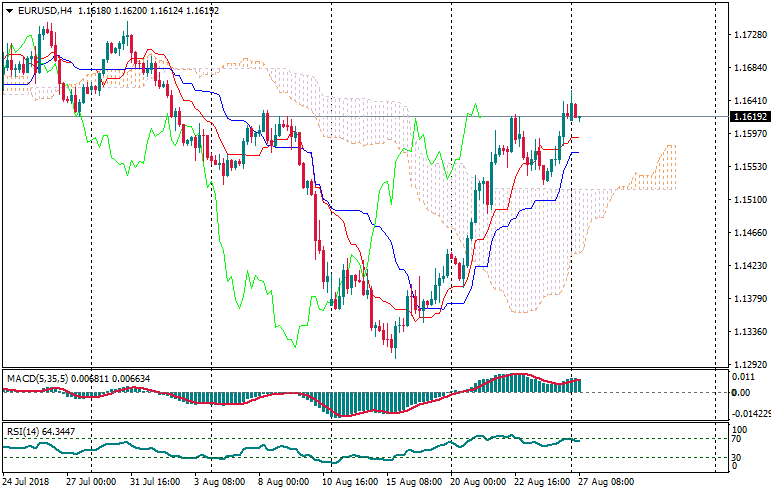This screenshot has width=771, height=493.
Task: Click the 0.011 MACD scale value
Action: pos(742,377)
